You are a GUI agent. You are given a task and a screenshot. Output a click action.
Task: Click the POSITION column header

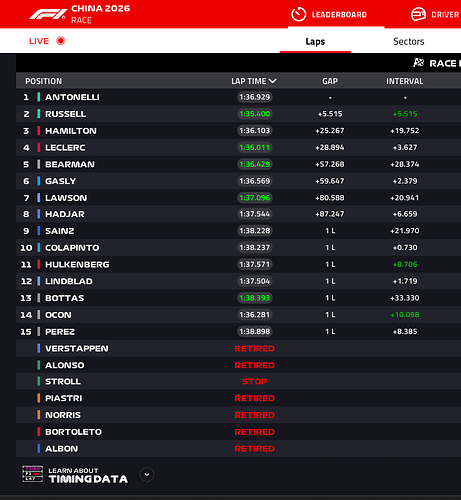click(x=44, y=81)
